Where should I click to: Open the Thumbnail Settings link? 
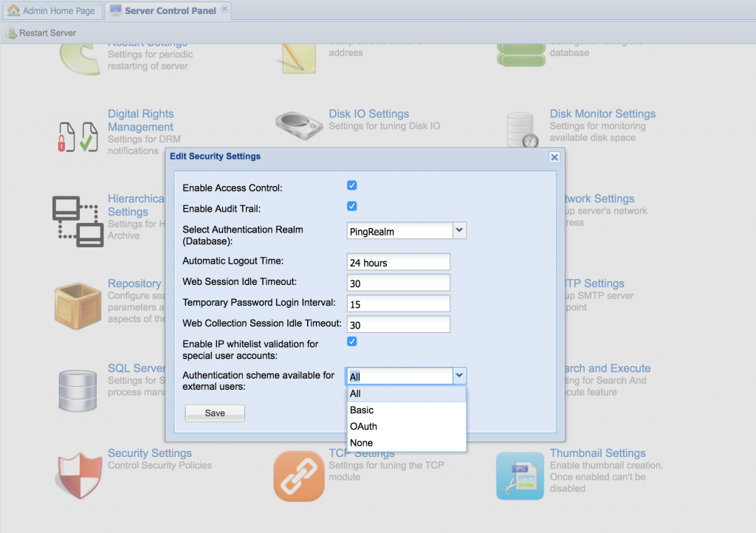597,453
